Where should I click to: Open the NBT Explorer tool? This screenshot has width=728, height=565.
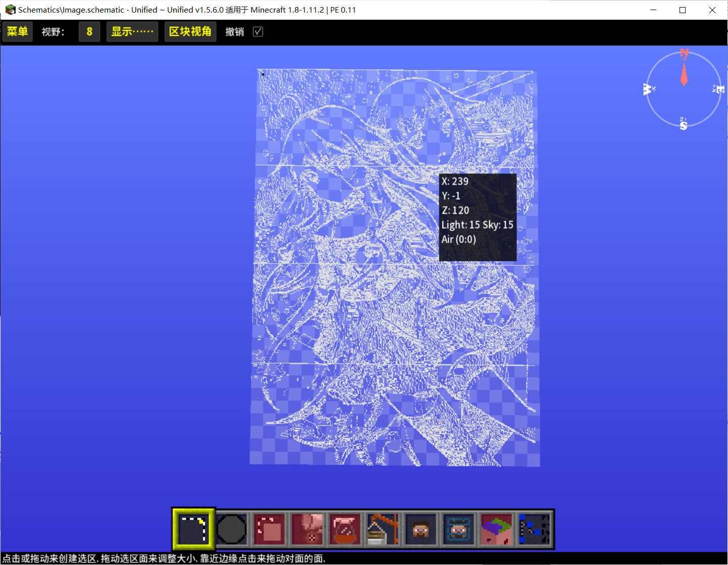(x=535, y=529)
